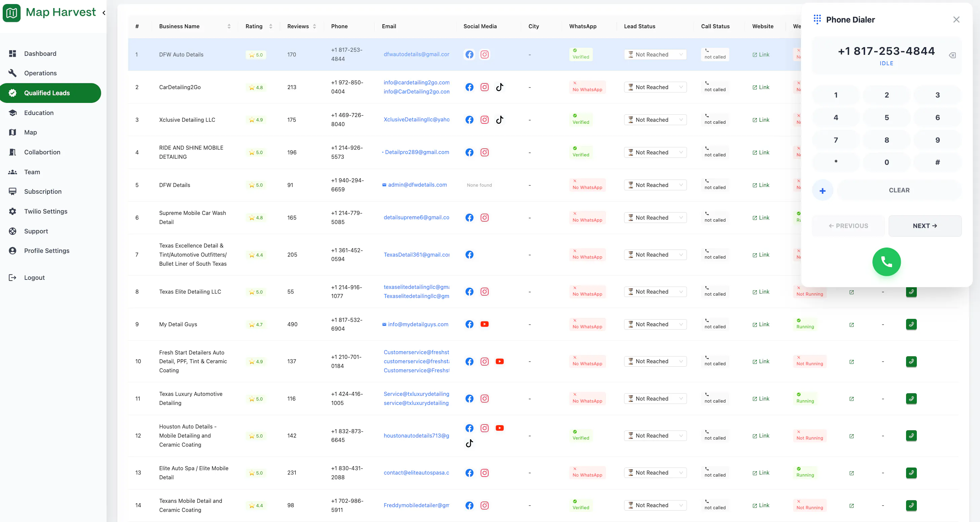
Task: Open Lead Status dropdown for RIDE AND SHINE
Action: pos(655,152)
